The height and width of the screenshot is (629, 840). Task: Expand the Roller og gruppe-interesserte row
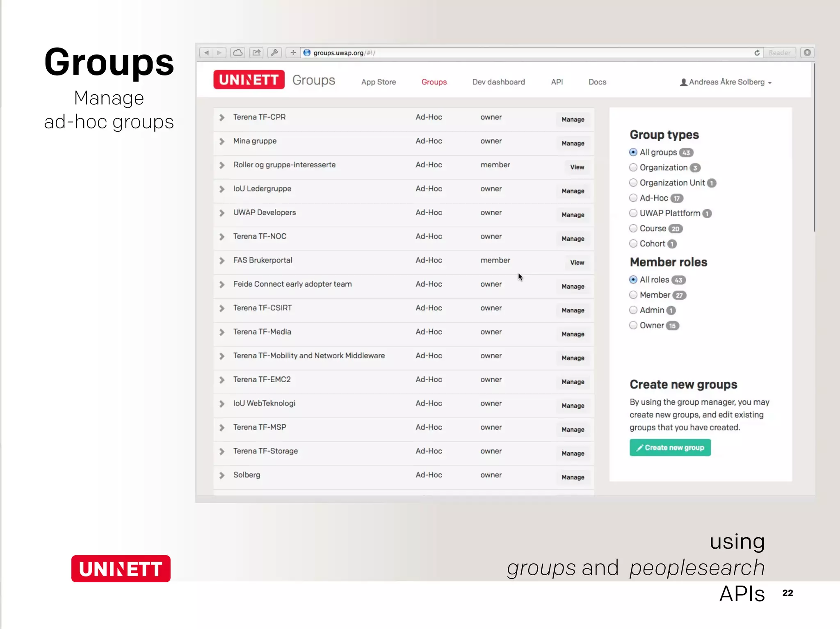(x=221, y=165)
